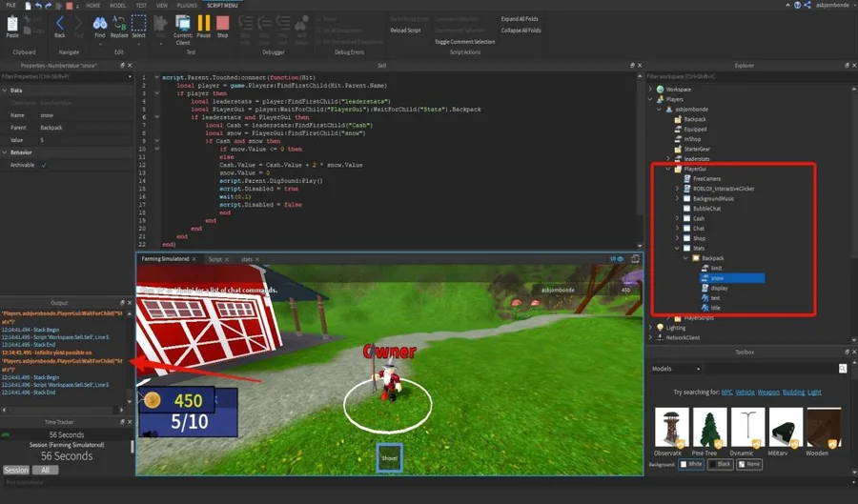
Task: Select None toolbox background option
Action: pyautogui.click(x=748, y=464)
